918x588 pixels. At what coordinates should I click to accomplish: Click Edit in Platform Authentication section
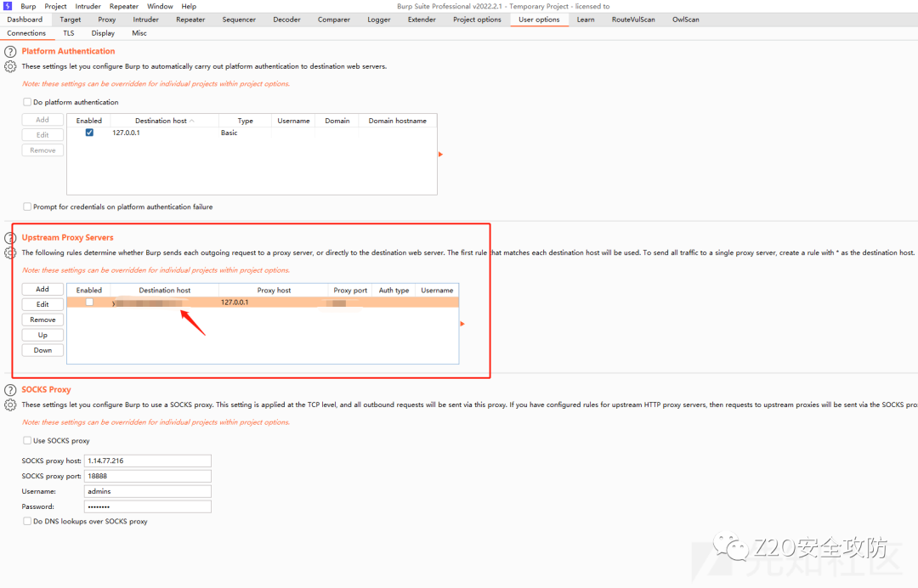(42, 135)
